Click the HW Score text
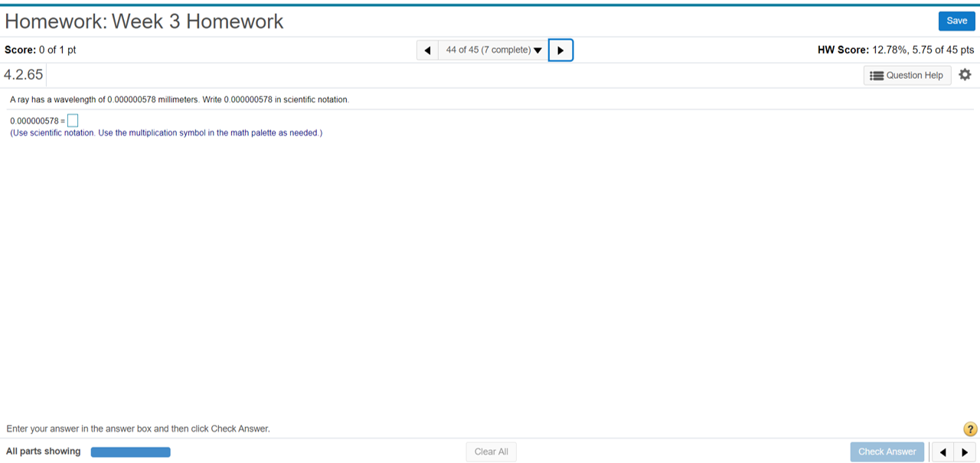This screenshot has height=463, width=980. click(x=896, y=50)
